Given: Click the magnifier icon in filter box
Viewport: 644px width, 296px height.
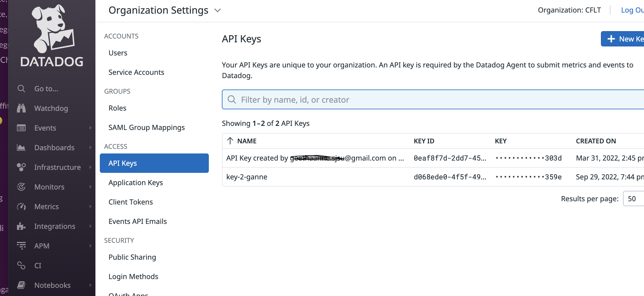Looking at the screenshot, I should pyautogui.click(x=232, y=99).
